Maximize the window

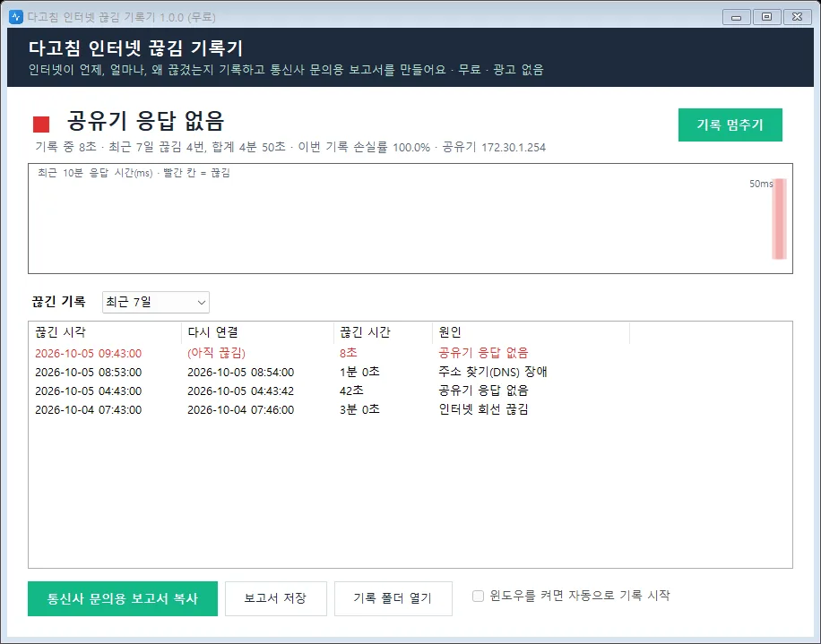tap(766, 17)
